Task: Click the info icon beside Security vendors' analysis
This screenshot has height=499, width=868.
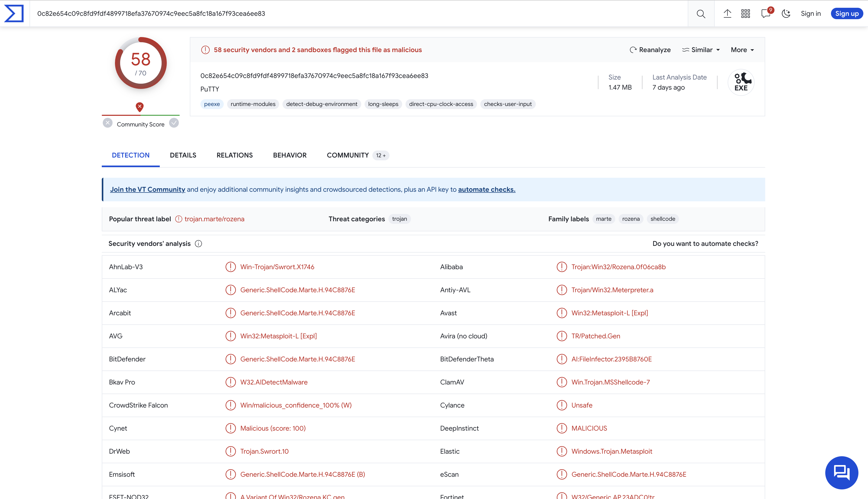Action: tap(198, 244)
